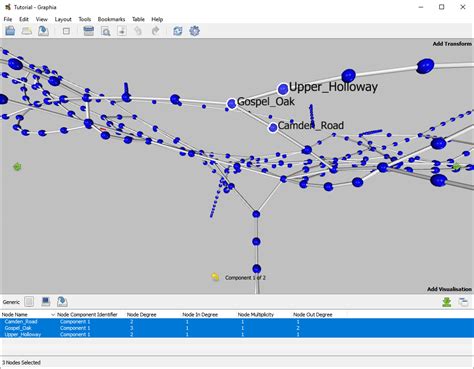The width and height of the screenshot is (474, 369).
Task: Click the Graphia app icon in title bar
Action: (x=8, y=7)
